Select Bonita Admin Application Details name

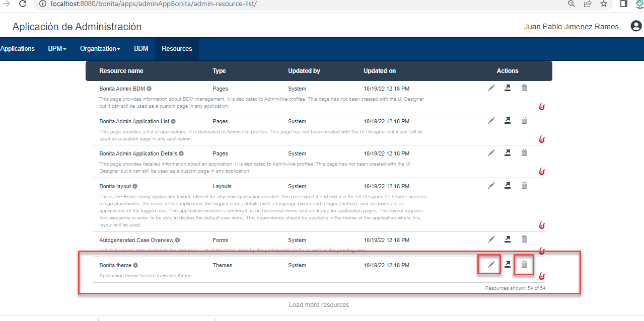[138, 153]
